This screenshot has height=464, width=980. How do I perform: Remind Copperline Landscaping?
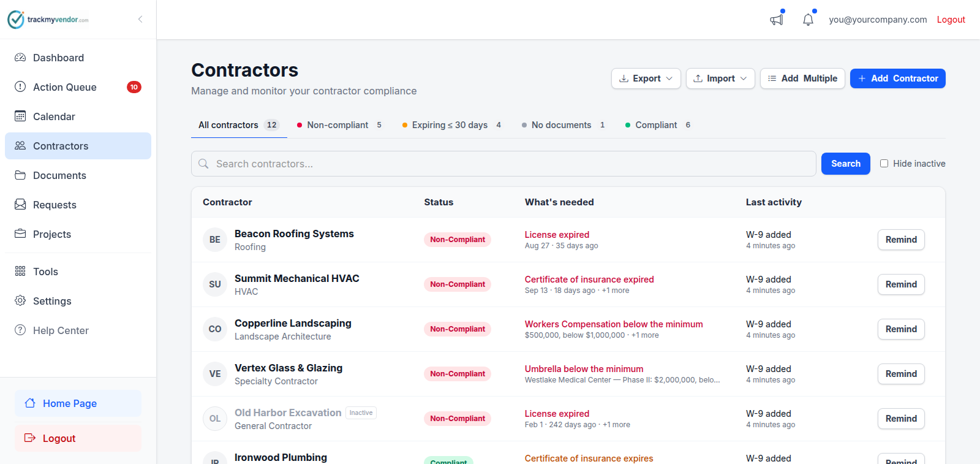point(901,329)
